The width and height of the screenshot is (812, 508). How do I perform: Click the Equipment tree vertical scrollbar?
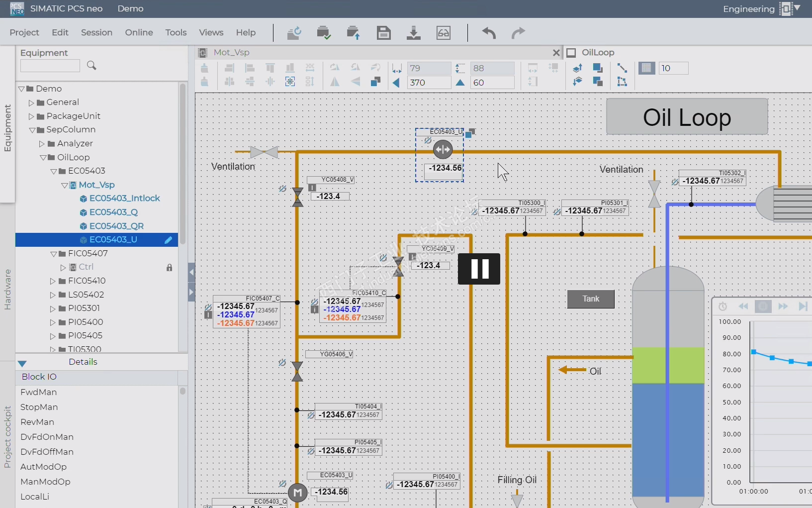182,164
